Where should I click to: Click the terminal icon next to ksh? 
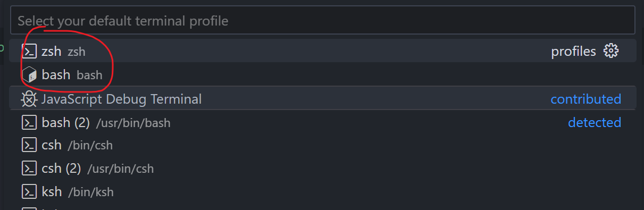pyautogui.click(x=29, y=191)
